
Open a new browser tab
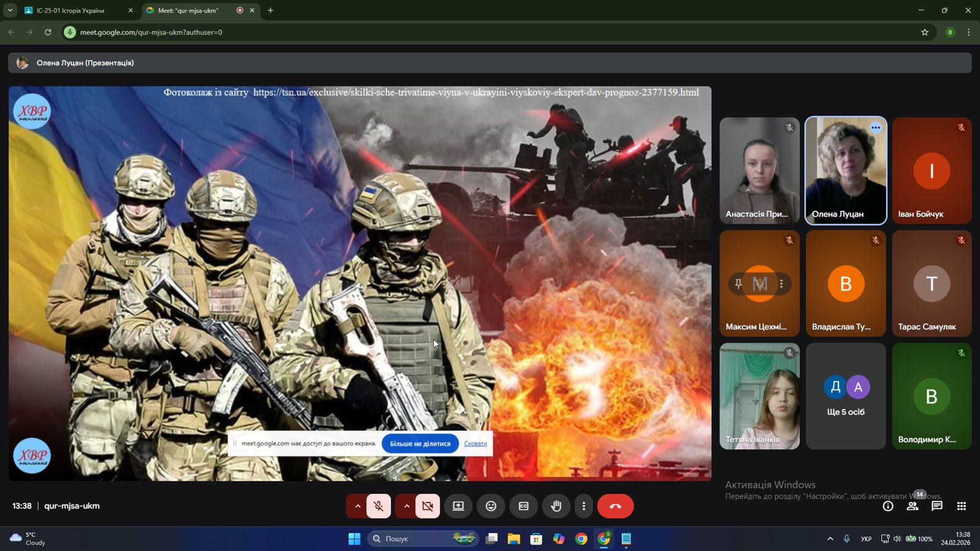(271, 10)
